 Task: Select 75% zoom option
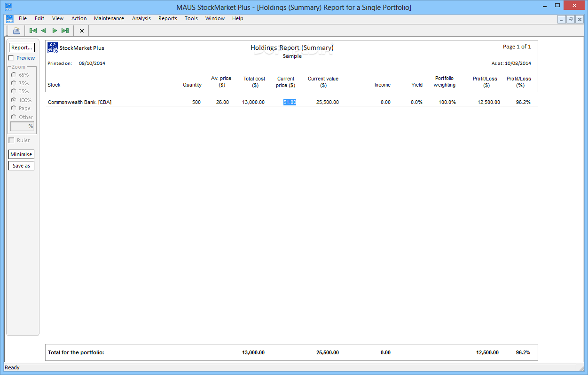(13, 83)
